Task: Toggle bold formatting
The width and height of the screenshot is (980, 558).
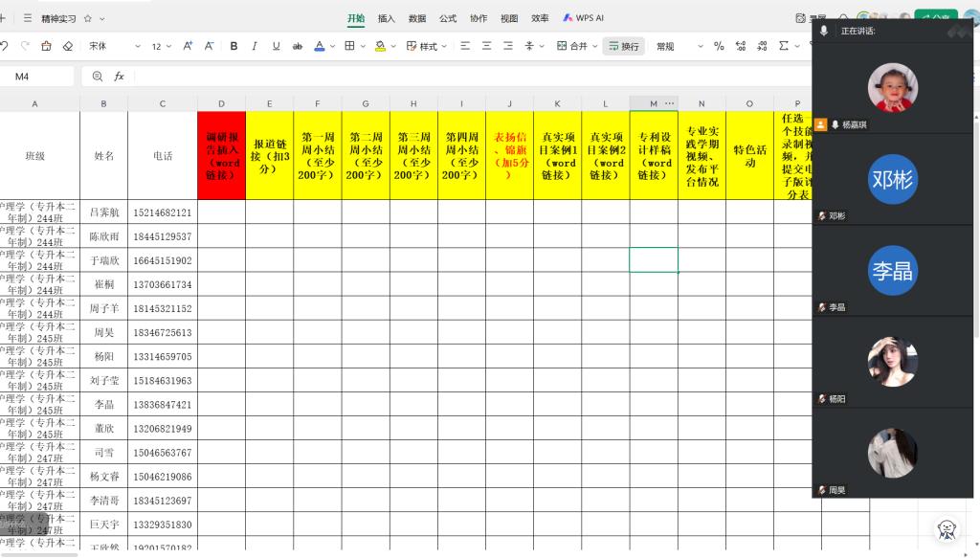Action: tap(234, 46)
